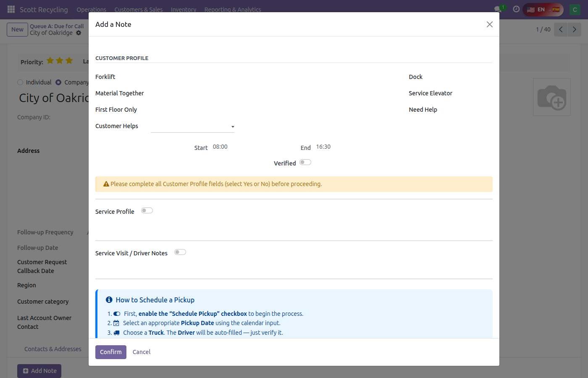This screenshot has width=588, height=378.
Task: Click the Customer category label
Action: 43,302
